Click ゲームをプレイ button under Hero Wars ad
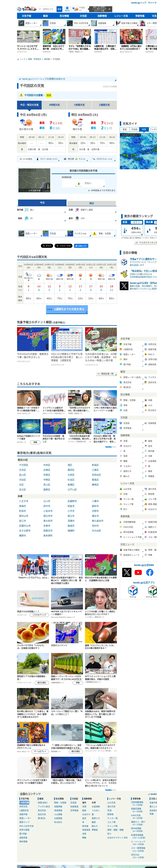This screenshot has height=868, width=157. click(x=40, y=751)
